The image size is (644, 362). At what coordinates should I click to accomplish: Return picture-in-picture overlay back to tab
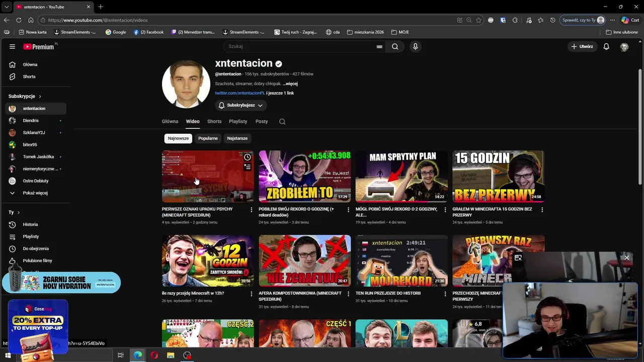coord(518,258)
